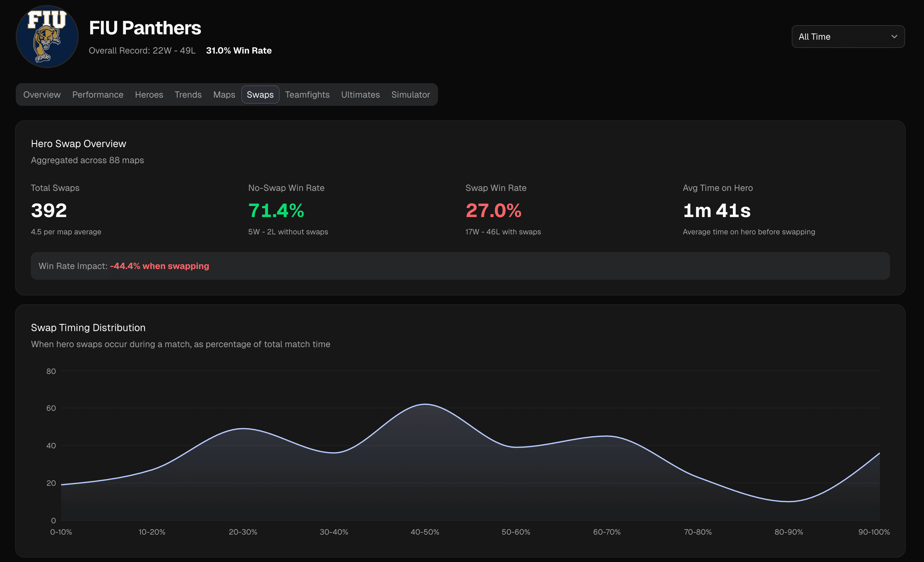Screen dimensions: 924x562
Task: Click the FIU Panthers team name heading
Action: 145,28
